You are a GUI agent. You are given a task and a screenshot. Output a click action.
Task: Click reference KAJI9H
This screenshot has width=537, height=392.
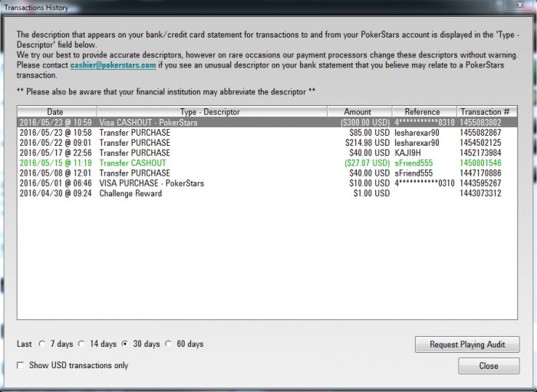(x=407, y=153)
